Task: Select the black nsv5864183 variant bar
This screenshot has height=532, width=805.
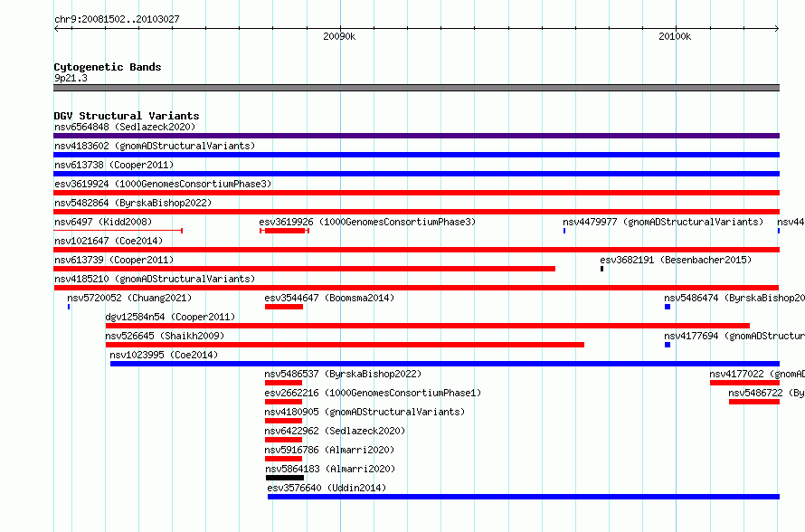Action: coord(285,478)
